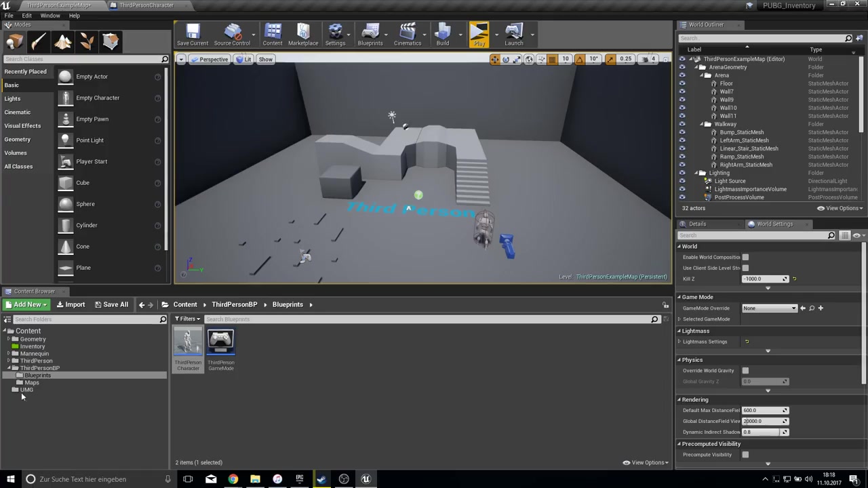Enable World Composition checkbox

(745, 257)
